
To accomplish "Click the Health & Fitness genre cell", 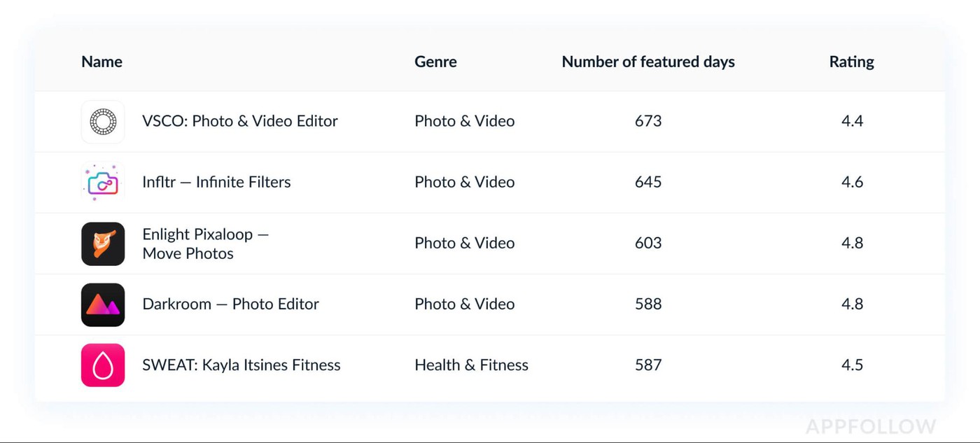I will 471,365.
